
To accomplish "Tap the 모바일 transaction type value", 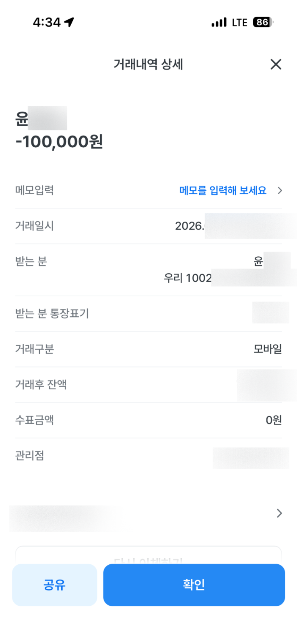I will (268, 349).
